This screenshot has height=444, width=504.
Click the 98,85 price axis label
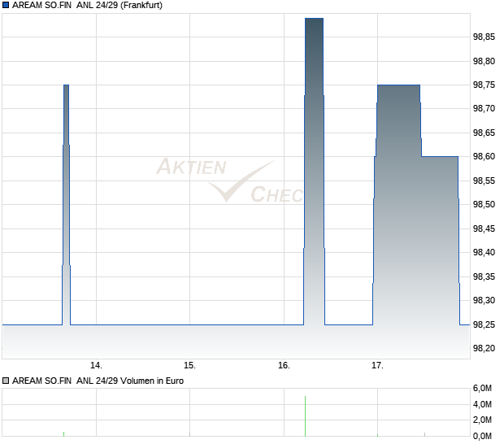(x=484, y=37)
